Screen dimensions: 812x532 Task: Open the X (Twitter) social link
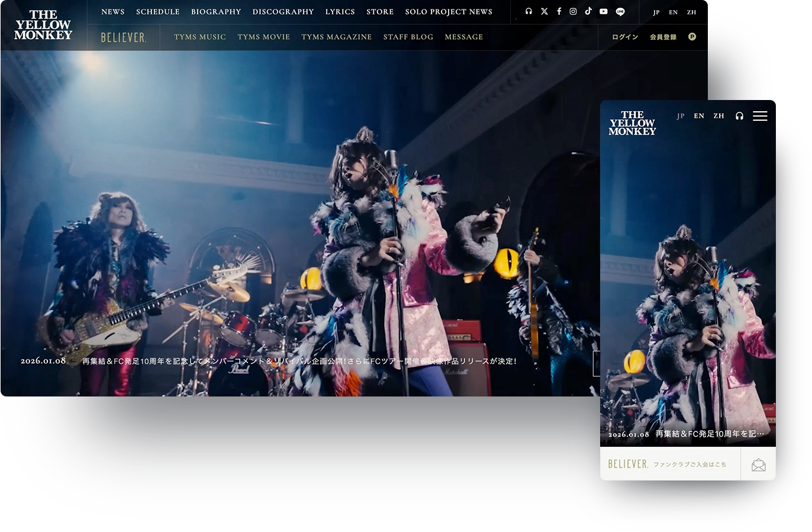pyautogui.click(x=544, y=11)
